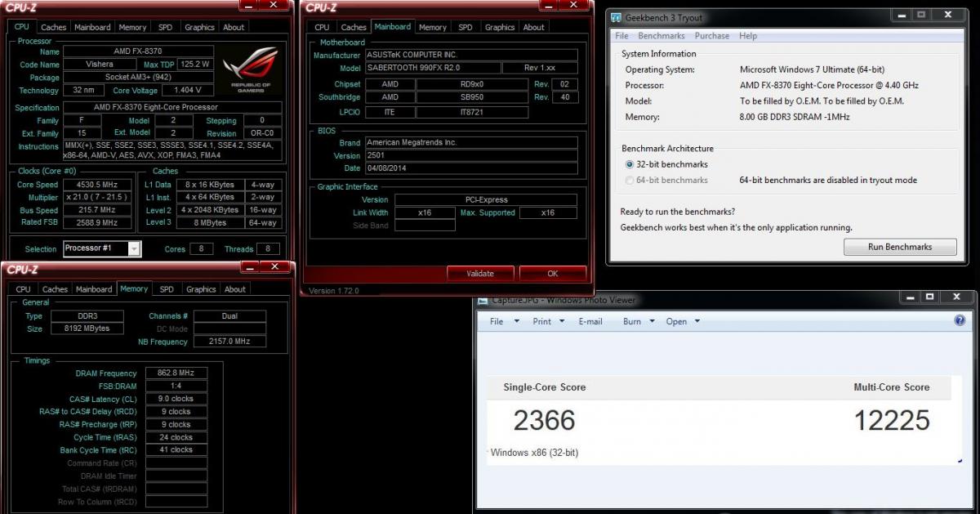
Task: Click the Max TDP value 125.2 W
Action: (194, 64)
